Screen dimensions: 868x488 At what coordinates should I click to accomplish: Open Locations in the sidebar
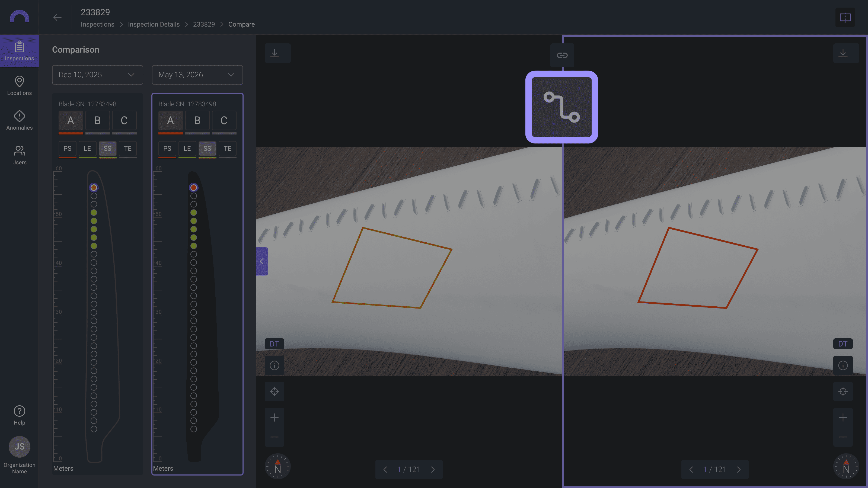tap(19, 86)
